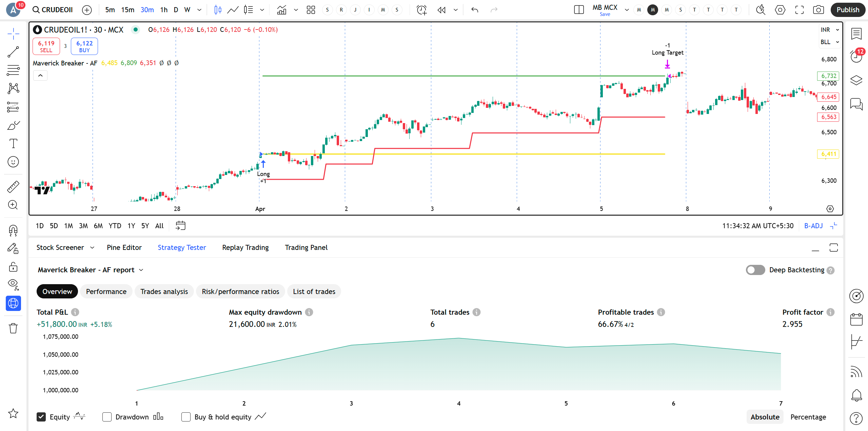Toggle B-ADJ adjustment button
This screenshot has height=431, width=868.
(813, 226)
